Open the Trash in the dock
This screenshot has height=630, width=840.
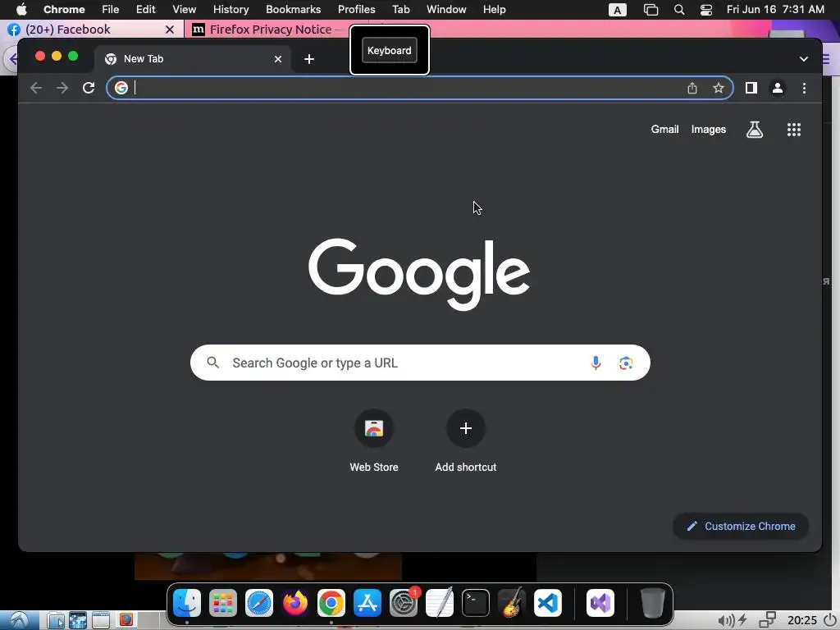(652, 603)
